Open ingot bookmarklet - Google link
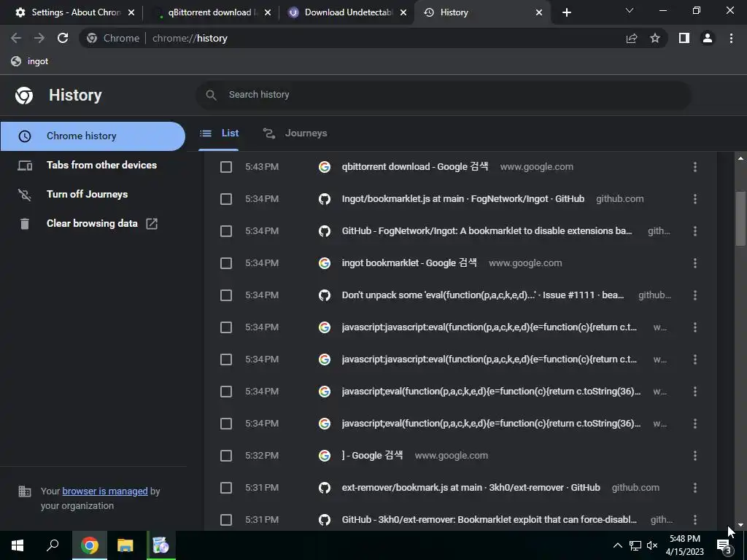This screenshot has height=560, width=747. (x=409, y=262)
